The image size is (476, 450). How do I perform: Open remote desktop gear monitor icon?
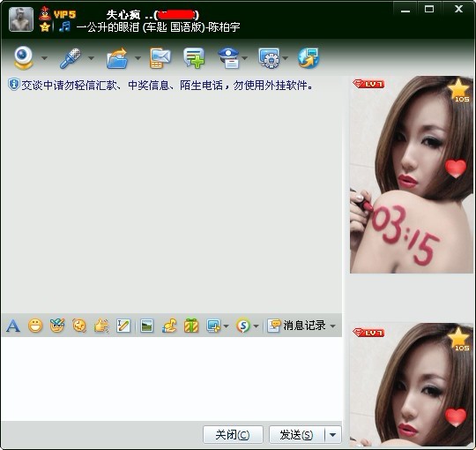pyautogui.click(x=269, y=57)
